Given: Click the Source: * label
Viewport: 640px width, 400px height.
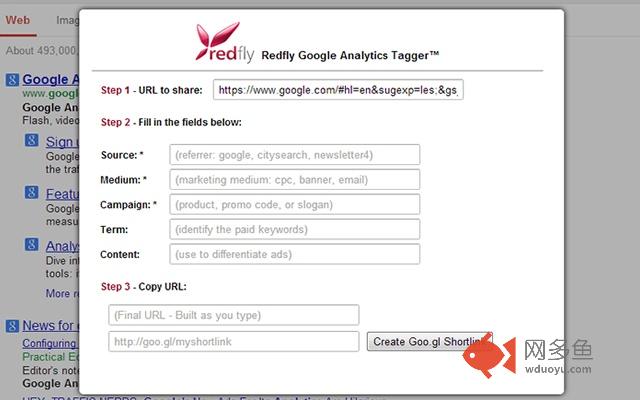Looking at the screenshot, I should point(122,155).
